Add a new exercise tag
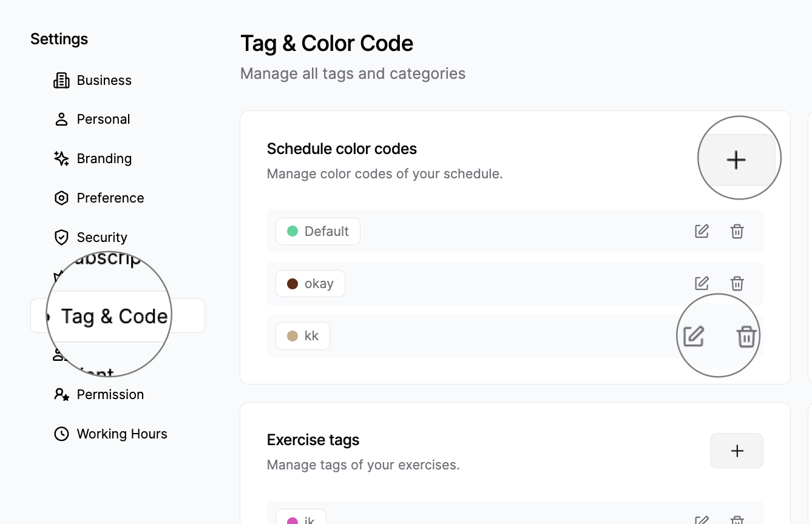 (736, 451)
